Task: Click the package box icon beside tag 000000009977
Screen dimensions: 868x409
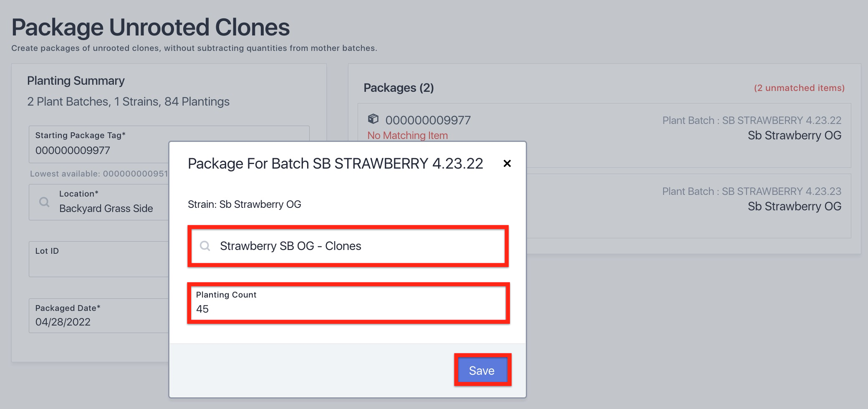Action: (x=373, y=119)
